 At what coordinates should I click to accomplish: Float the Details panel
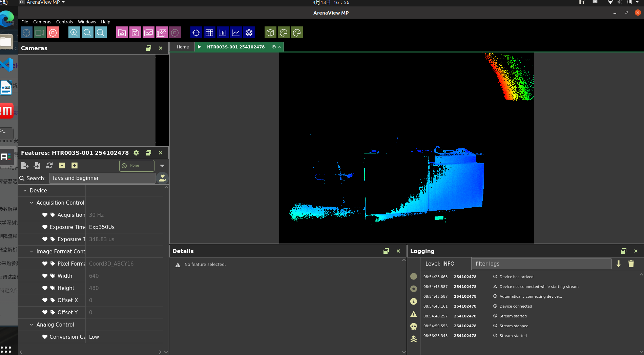386,251
